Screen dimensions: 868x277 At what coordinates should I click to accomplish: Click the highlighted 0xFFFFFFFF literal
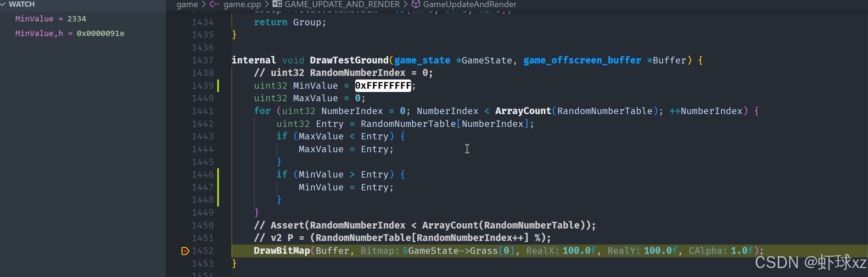[x=383, y=86]
